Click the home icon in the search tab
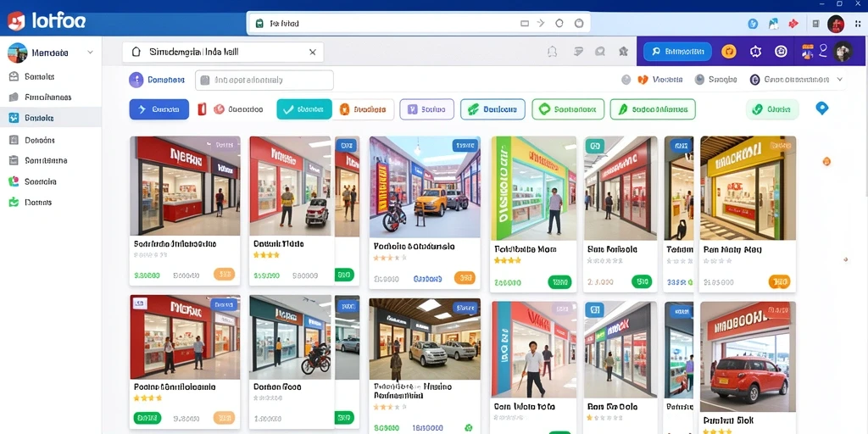 [136, 52]
